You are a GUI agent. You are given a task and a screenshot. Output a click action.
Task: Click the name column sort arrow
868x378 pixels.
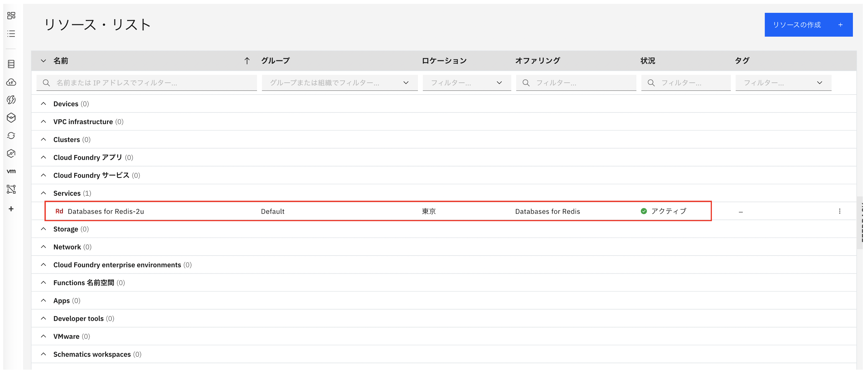tap(247, 61)
